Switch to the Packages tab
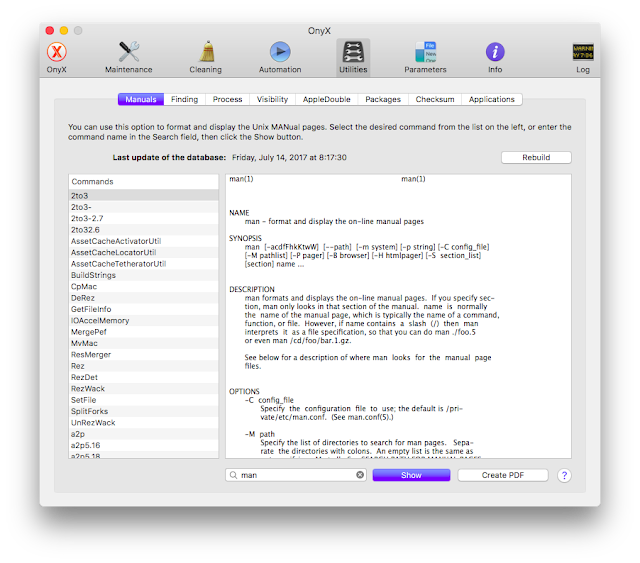 (x=383, y=99)
